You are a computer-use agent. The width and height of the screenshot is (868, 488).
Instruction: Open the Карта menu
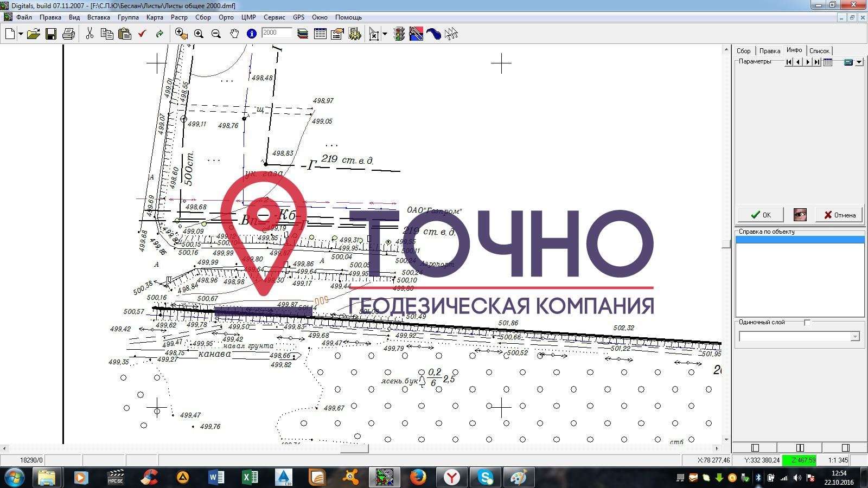[155, 17]
